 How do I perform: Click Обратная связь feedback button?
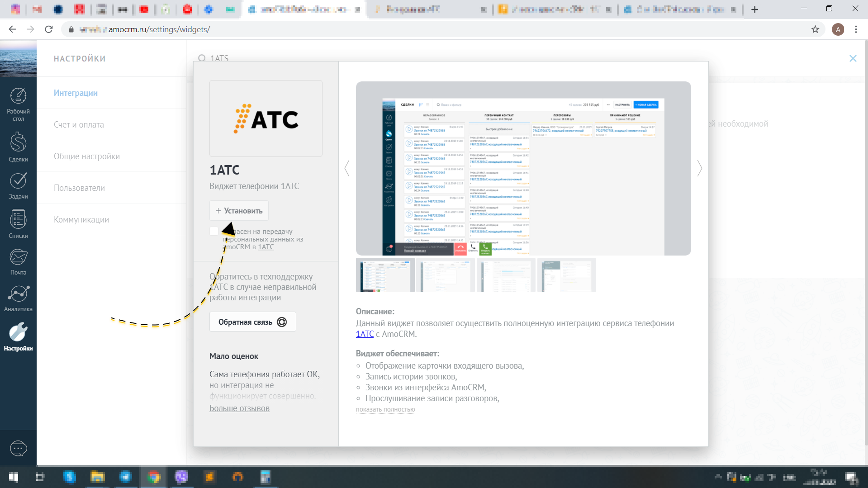pos(252,322)
